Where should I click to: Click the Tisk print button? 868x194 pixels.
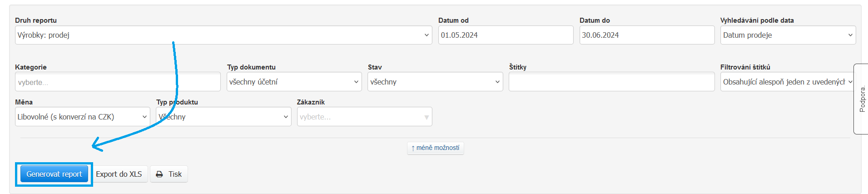175,174
